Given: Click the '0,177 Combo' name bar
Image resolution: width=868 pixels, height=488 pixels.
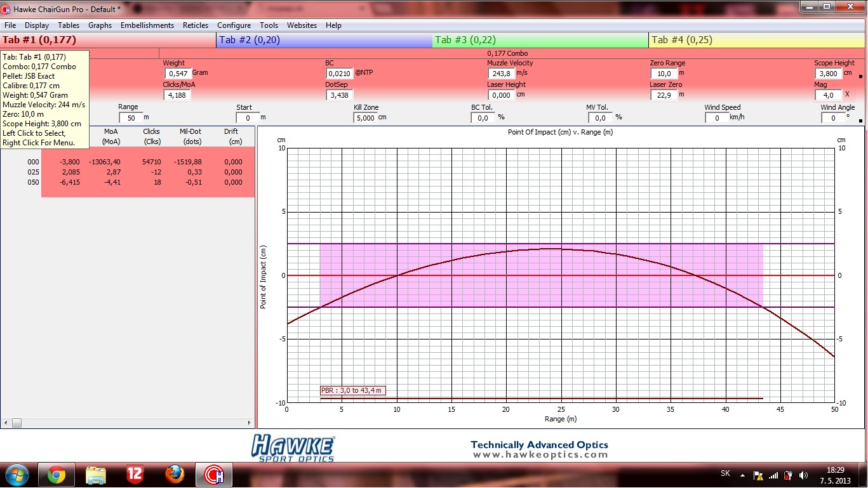Looking at the screenshot, I should tap(507, 53).
